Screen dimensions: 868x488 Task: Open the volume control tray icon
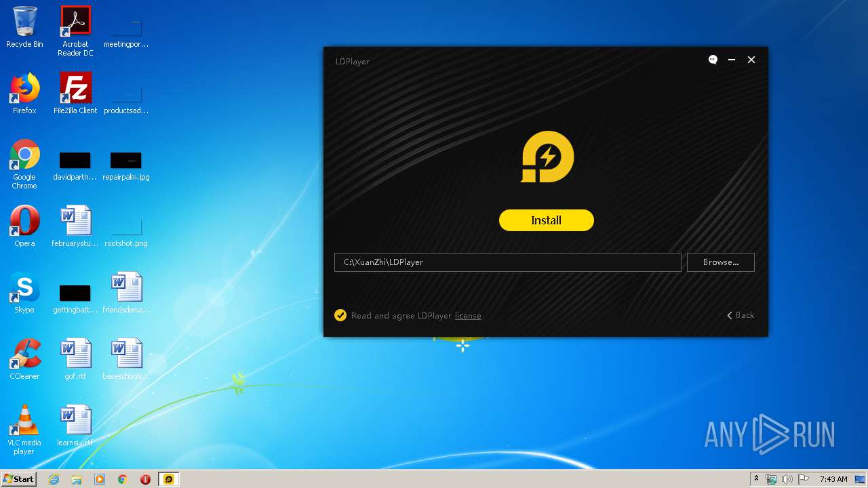tap(787, 479)
